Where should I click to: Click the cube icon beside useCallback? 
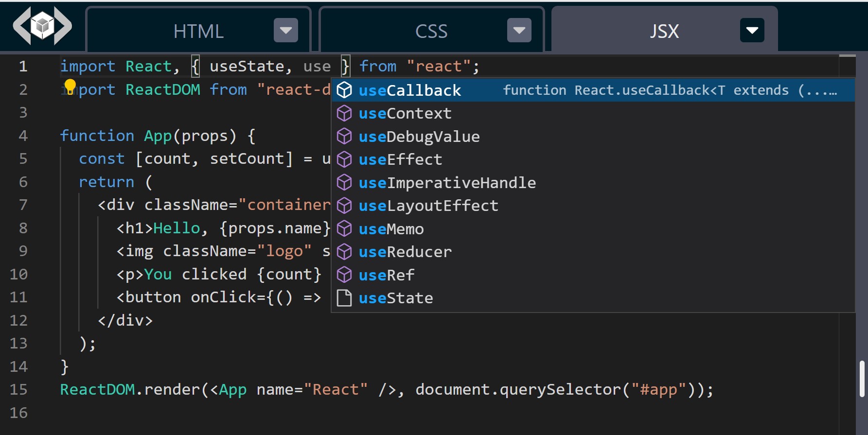point(344,90)
